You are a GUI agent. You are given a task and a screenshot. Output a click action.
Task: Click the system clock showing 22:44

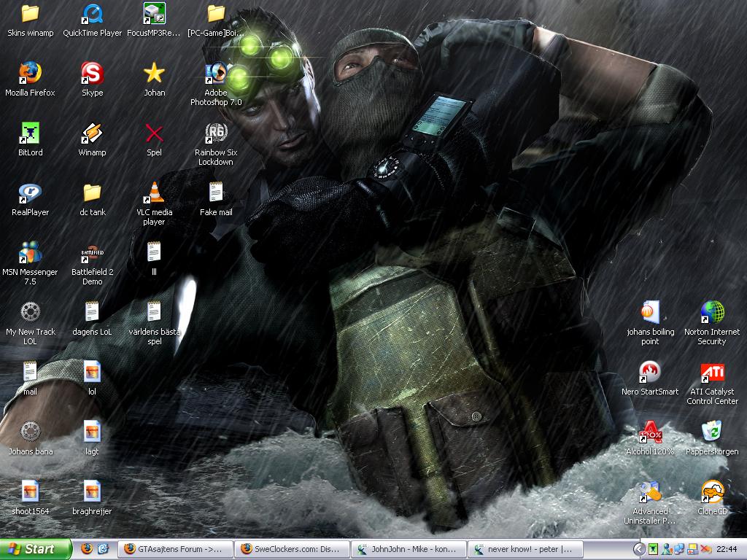click(727, 549)
